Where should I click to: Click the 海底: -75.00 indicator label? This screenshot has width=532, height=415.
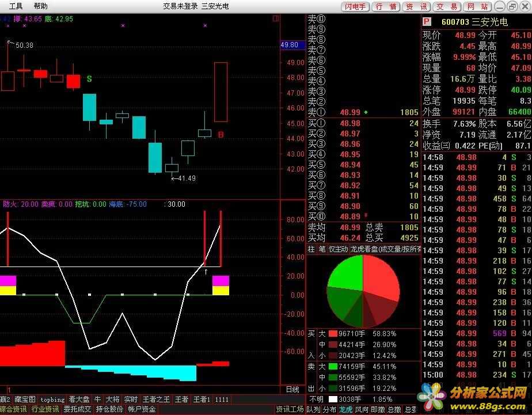click(x=128, y=204)
